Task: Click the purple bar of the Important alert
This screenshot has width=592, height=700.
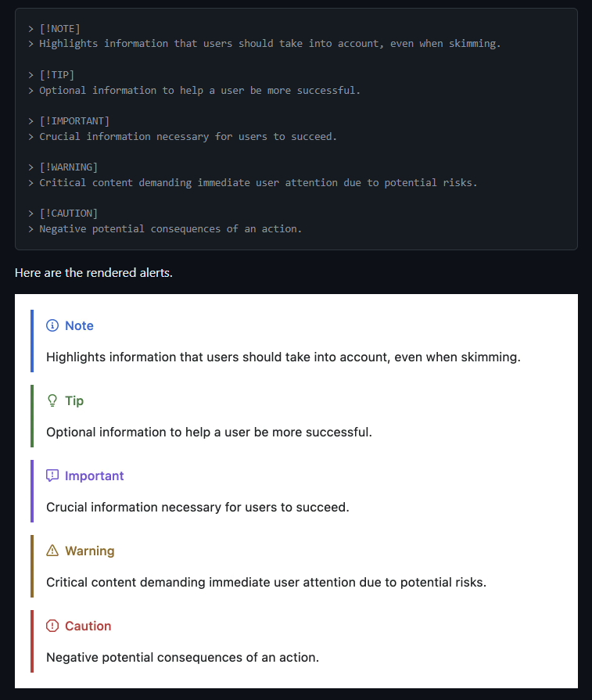Action: tap(32, 491)
